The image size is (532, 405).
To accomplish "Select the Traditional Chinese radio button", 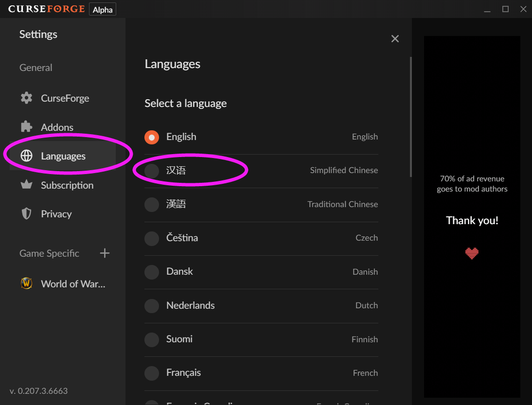I will click(152, 205).
